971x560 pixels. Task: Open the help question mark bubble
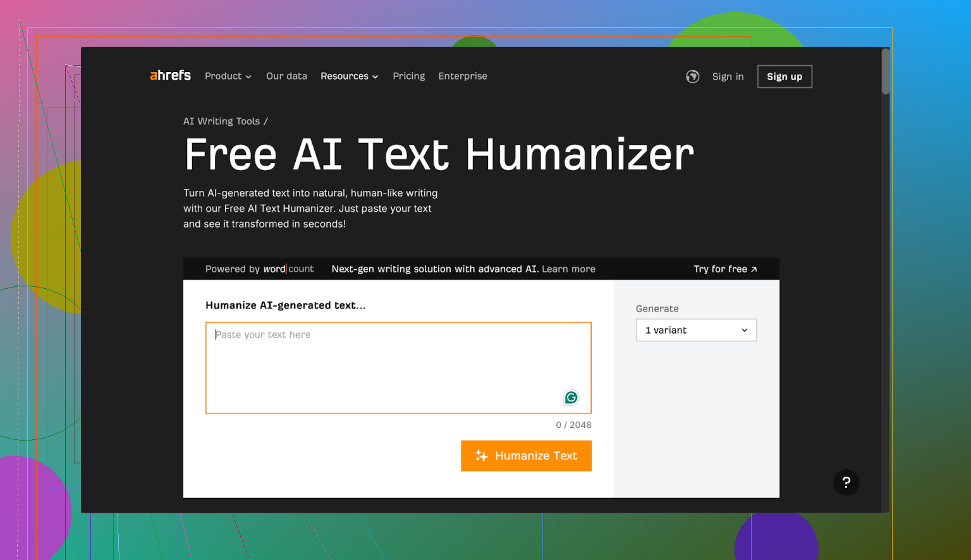click(x=846, y=482)
